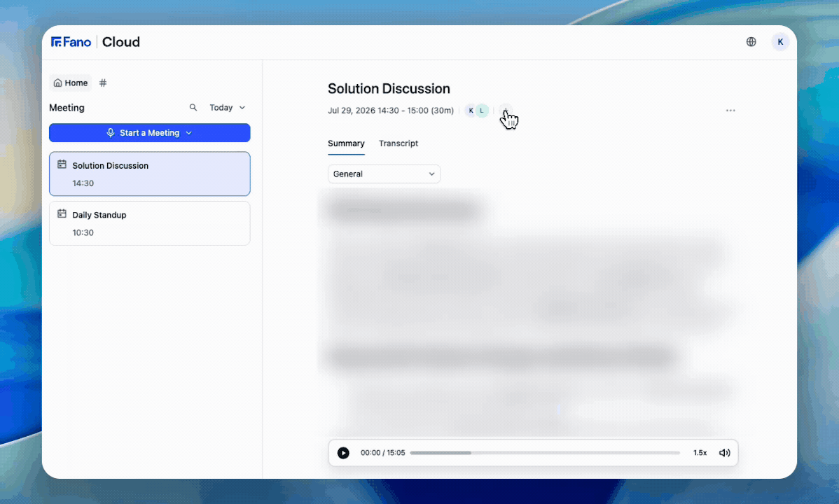Switch to the Transcript tab
839x504 pixels.
click(398, 143)
